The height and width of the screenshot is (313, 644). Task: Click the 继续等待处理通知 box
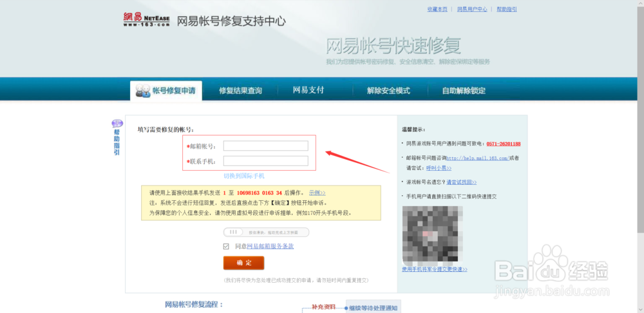point(374,307)
